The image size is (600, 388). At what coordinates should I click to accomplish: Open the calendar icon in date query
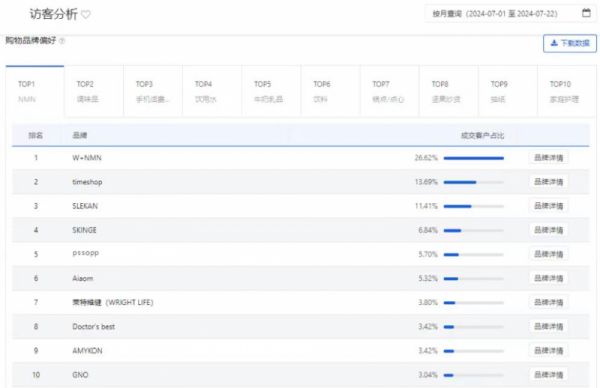pyautogui.click(x=586, y=13)
